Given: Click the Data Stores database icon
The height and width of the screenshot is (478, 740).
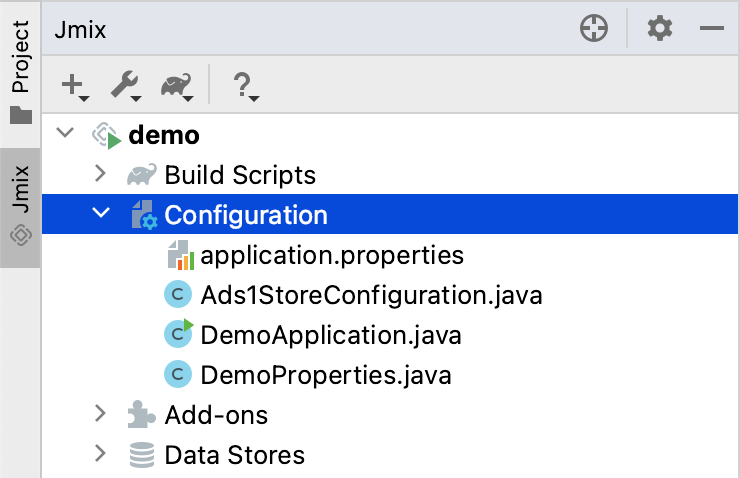Looking at the screenshot, I should (x=142, y=455).
